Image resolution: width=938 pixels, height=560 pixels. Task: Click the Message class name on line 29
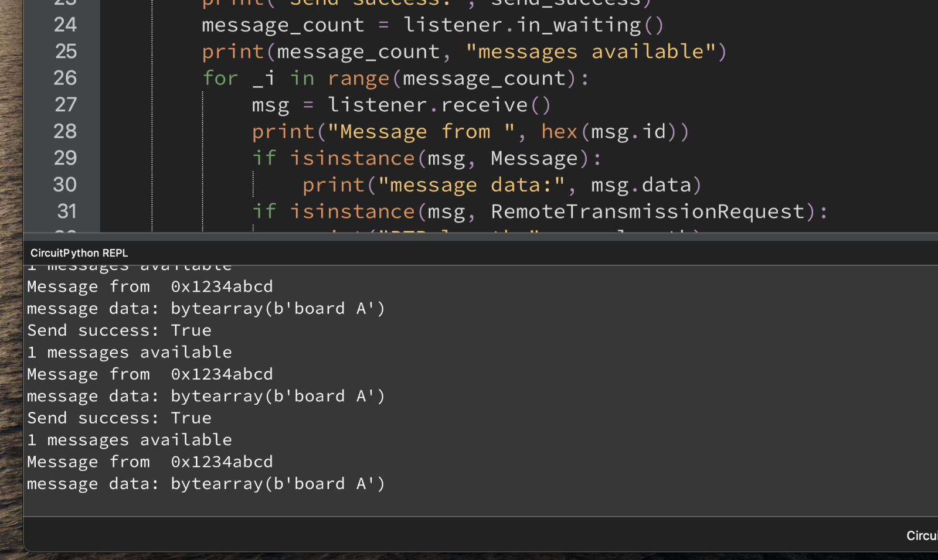[534, 159]
